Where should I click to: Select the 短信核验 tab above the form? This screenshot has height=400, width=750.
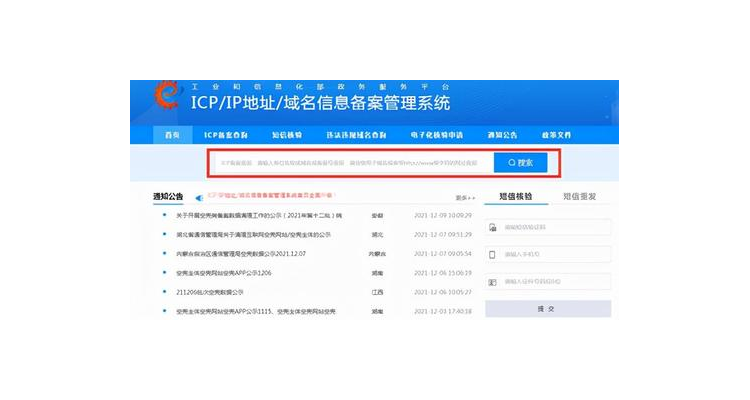pyautogui.click(x=516, y=196)
